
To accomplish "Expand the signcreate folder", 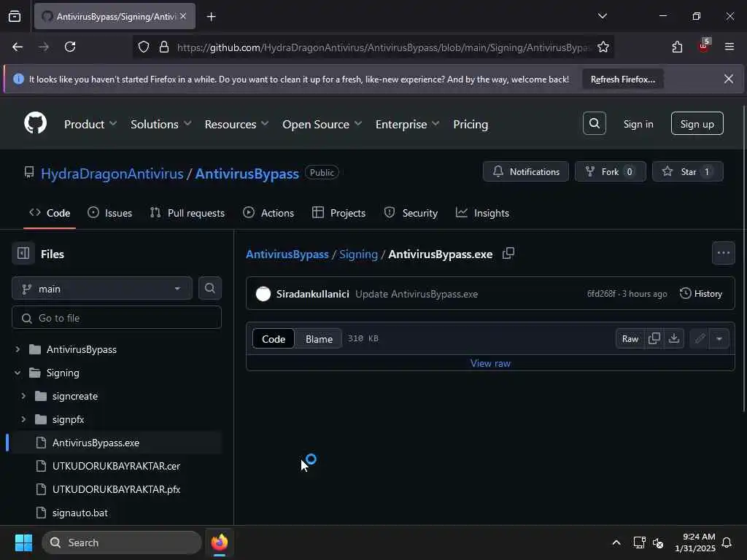I will point(23,396).
